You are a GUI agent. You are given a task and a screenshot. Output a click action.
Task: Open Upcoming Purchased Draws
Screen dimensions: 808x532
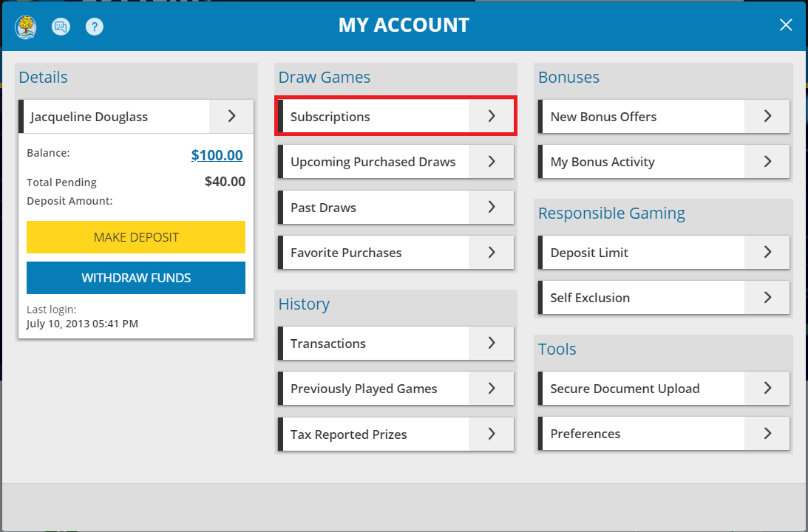click(395, 162)
